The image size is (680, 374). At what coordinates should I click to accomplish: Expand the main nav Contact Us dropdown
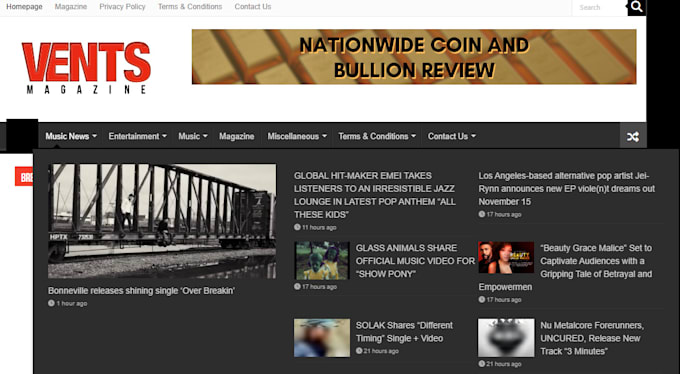tap(451, 136)
